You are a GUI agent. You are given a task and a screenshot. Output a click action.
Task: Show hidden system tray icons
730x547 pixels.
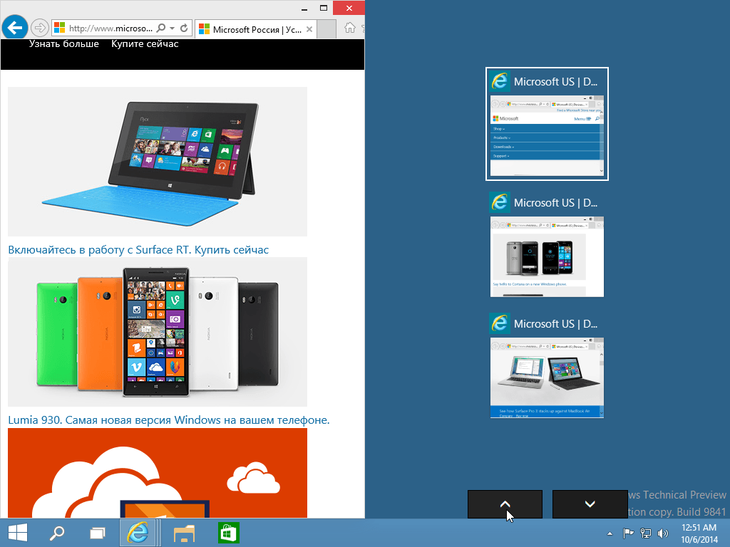611,532
